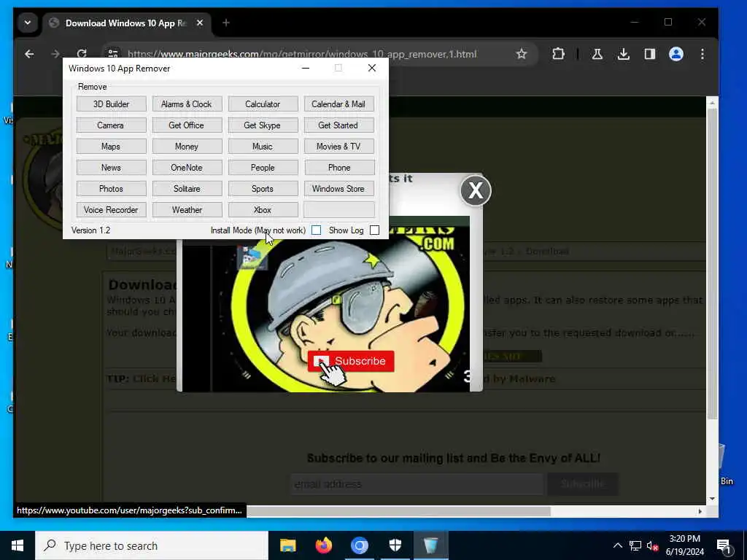Select Calendar & Mail removal button
The width and height of the screenshot is (747, 560).
coord(338,104)
